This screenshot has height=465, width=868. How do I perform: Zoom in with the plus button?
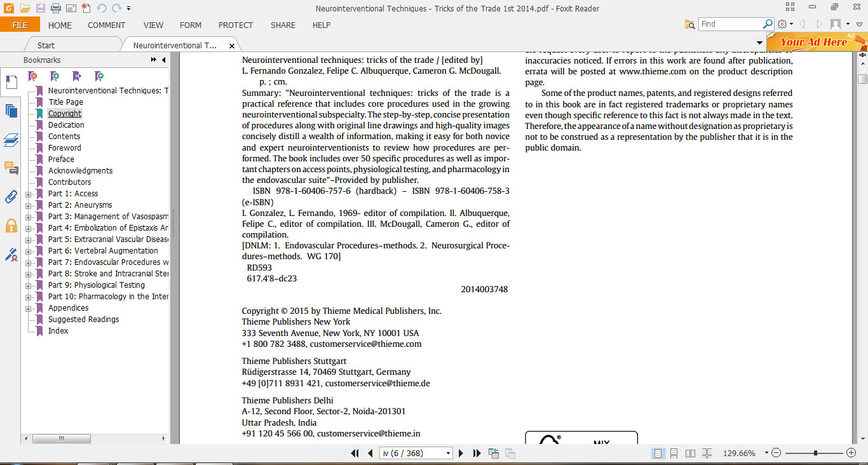851,453
